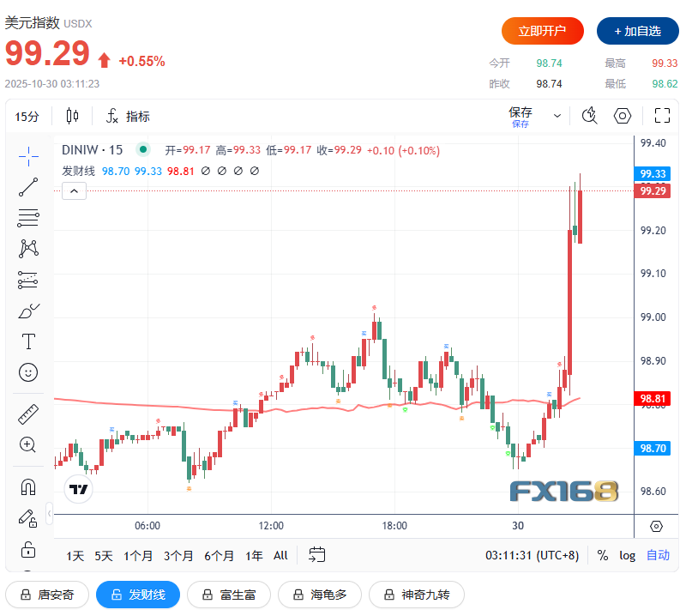686x616 pixels.
Task: Select the Text annotation tool
Action: click(x=28, y=341)
